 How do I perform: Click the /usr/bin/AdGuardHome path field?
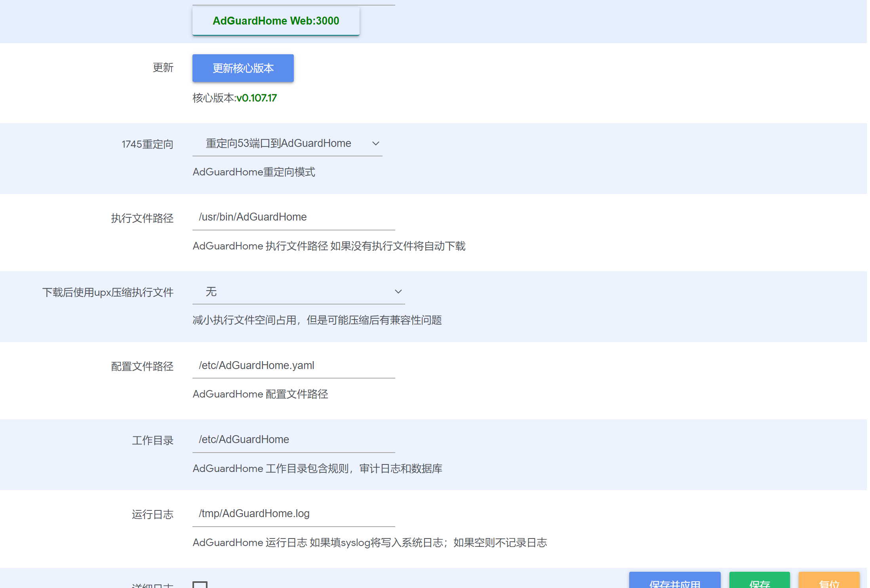tap(293, 217)
